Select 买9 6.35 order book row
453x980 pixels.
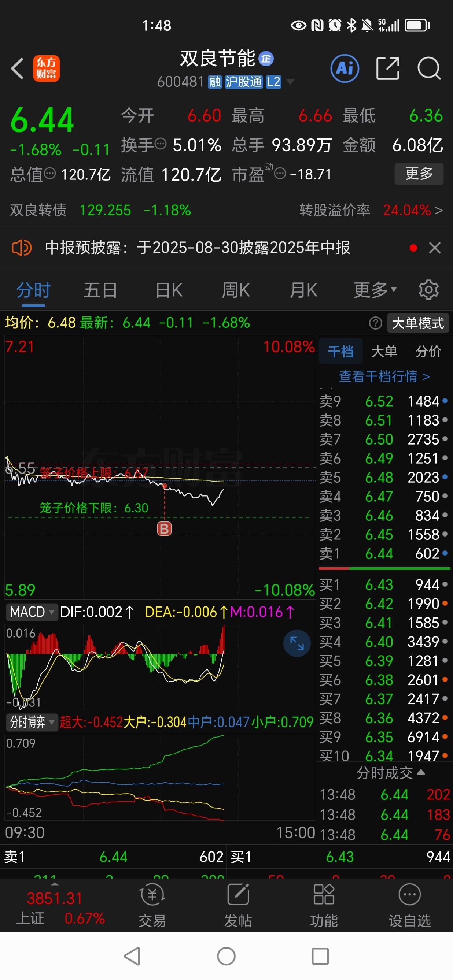[x=384, y=737]
